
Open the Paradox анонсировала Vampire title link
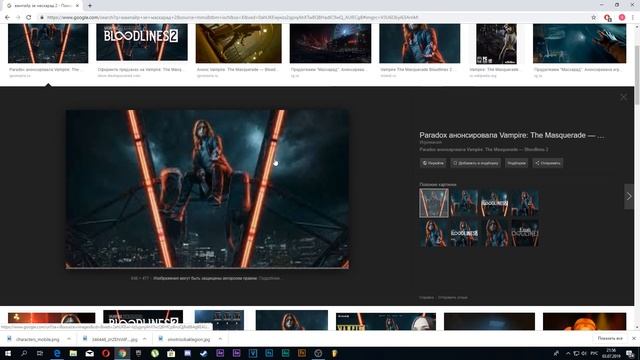coord(512,135)
